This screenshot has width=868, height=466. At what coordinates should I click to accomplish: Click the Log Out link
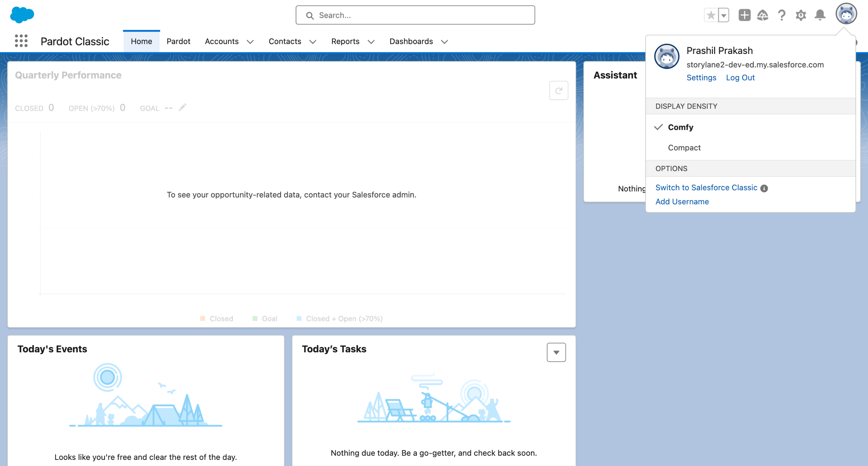click(x=740, y=78)
